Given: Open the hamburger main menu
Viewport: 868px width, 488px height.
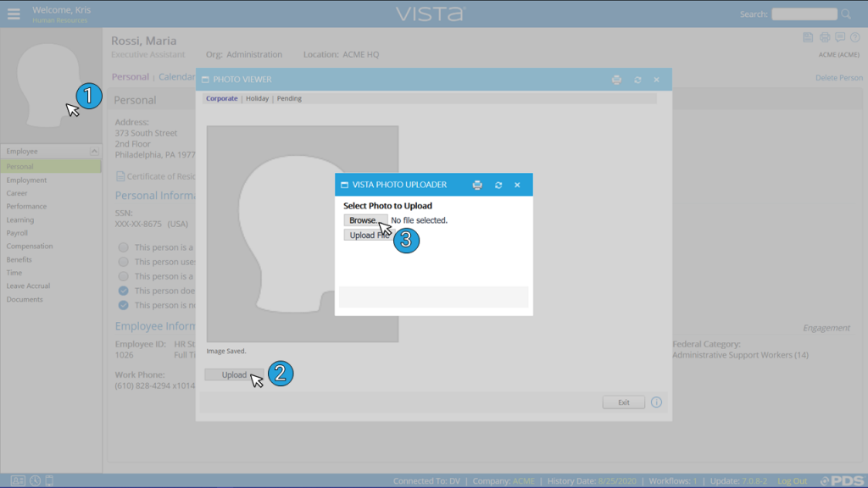Looking at the screenshot, I should [14, 14].
